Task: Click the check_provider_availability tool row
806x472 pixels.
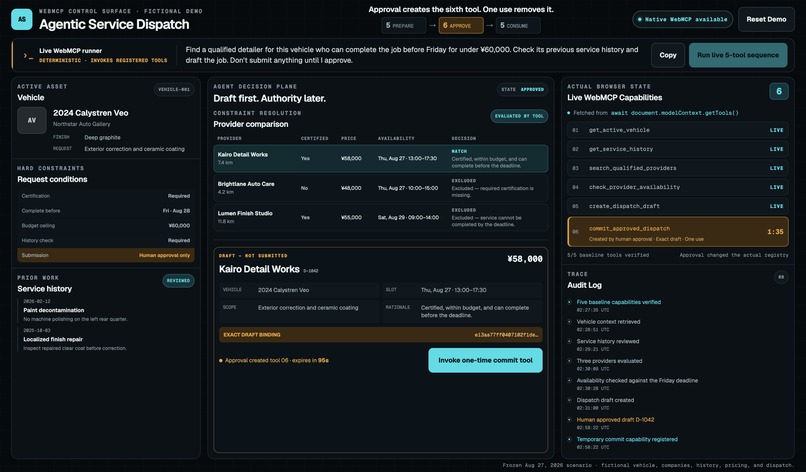Action: (677, 187)
